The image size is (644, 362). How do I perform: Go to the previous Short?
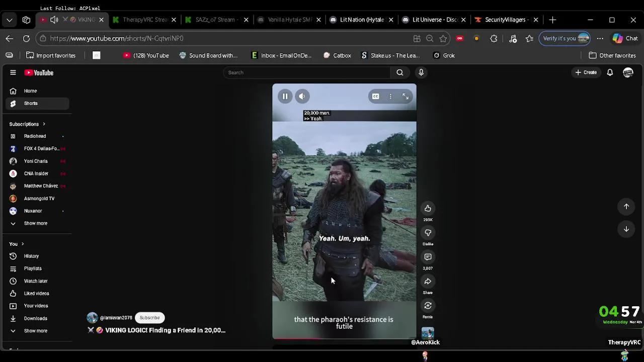626,206
